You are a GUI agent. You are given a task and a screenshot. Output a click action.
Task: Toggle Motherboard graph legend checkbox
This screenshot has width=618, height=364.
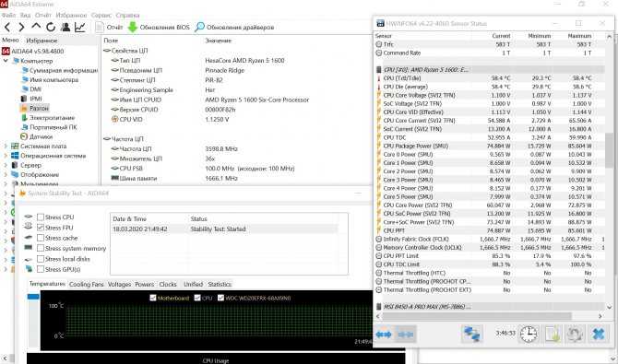(x=153, y=298)
